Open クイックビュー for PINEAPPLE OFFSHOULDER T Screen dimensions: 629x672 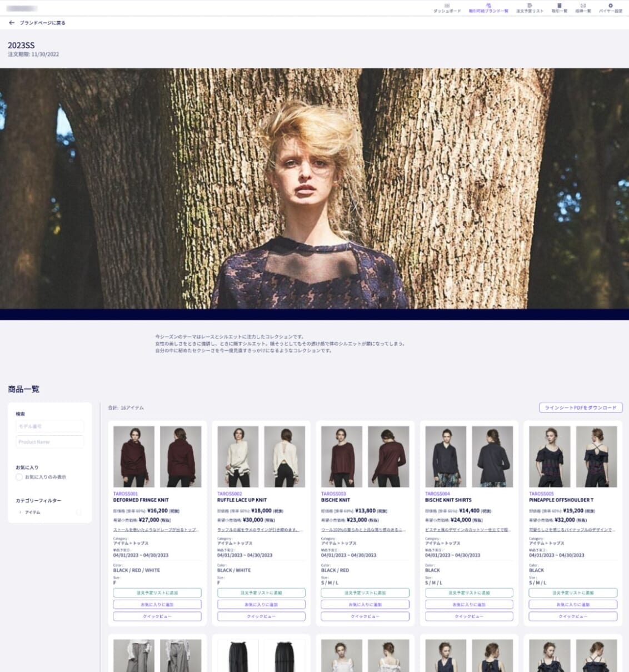click(573, 616)
